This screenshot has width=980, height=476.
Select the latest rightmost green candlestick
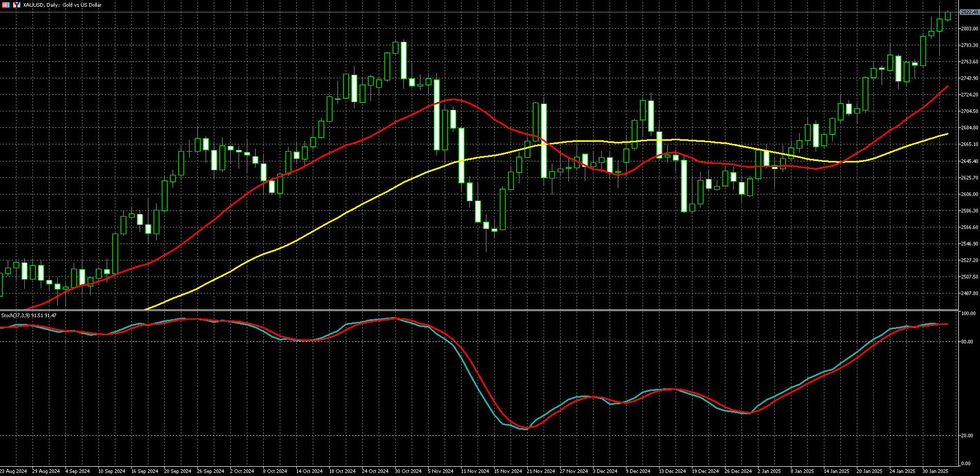point(948,16)
